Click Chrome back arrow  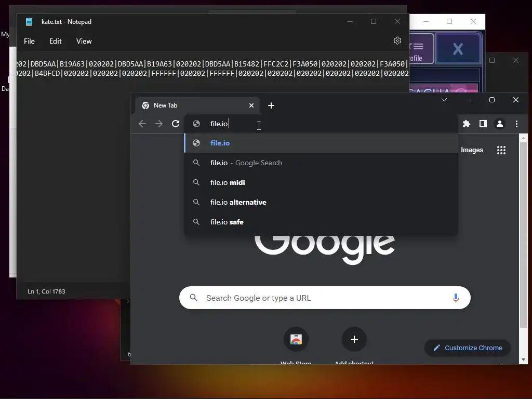click(142, 124)
